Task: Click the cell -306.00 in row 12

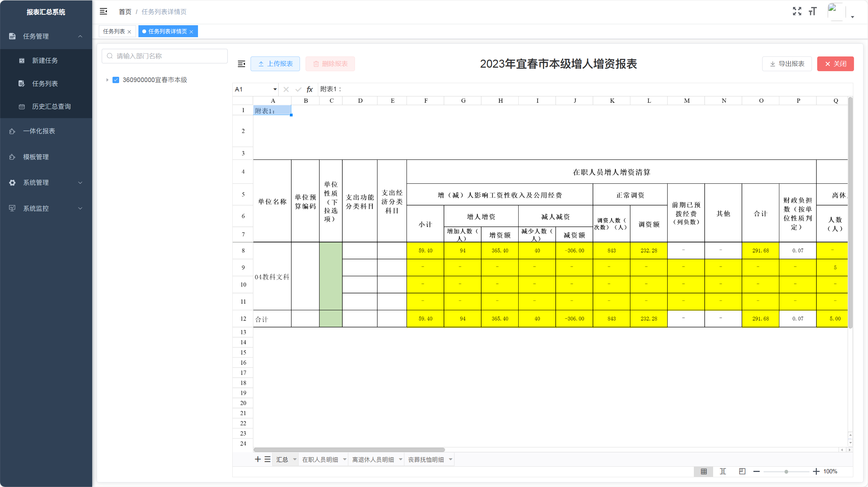Action: [x=574, y=319]
